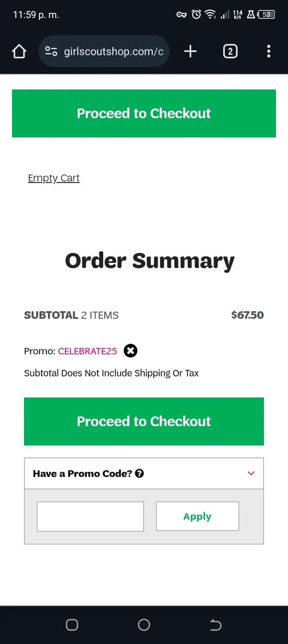This screenshot has height=644, width=288.
Task: Remove the CELEBRATE25 promo code
Action: [131, 351]
